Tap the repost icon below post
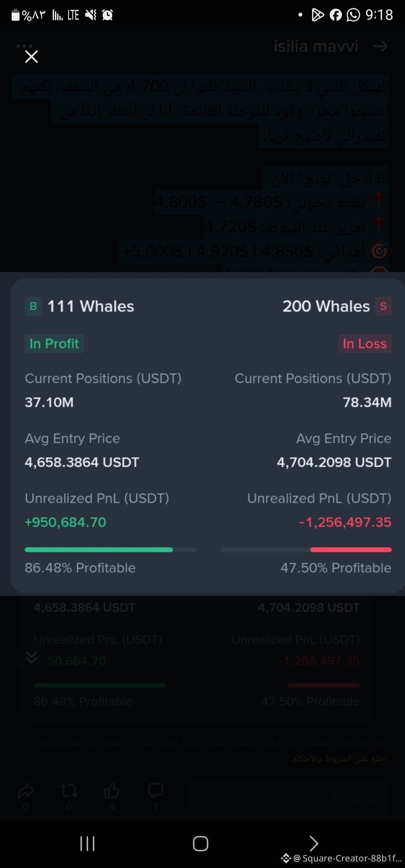This screenshot has width=405, height=868. point(69,791)
